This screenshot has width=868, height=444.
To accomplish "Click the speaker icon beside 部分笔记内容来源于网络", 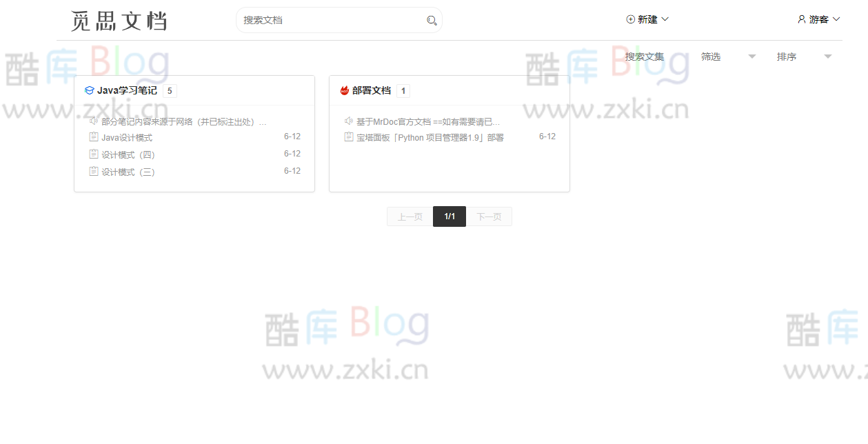I will [94, 121].
